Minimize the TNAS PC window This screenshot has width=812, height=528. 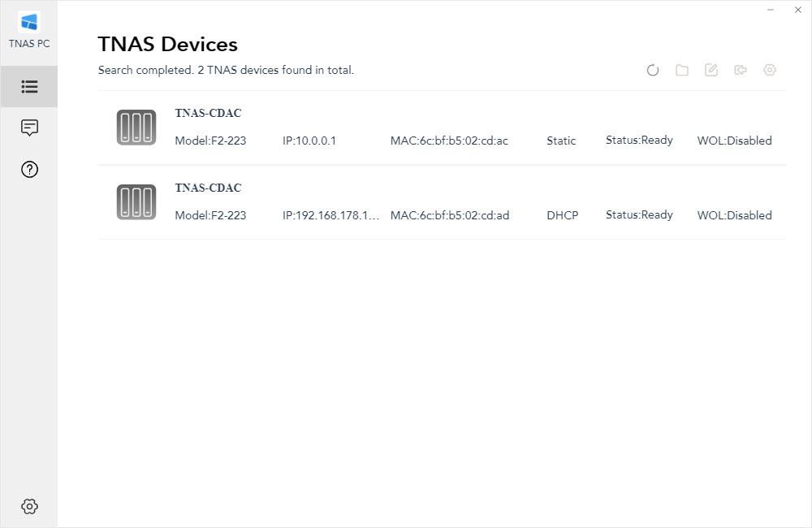(x=771, y=10)
